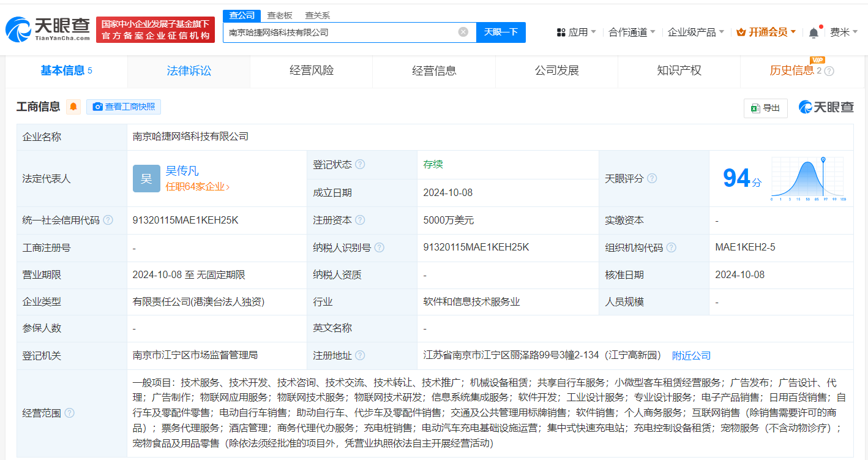Screen dimensions: 868x460
Task: Click the help icon next to 注册资本
Action: point(360,220)
